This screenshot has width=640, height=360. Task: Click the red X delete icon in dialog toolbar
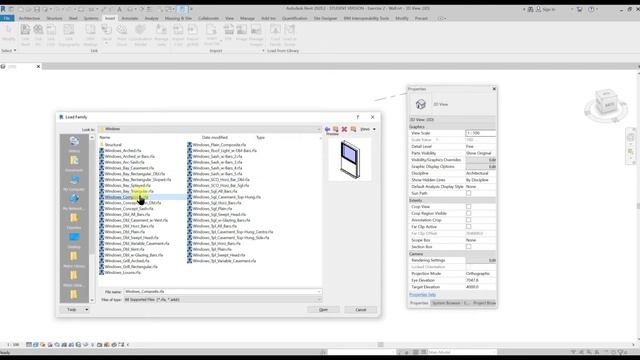(x=344, y=129)
